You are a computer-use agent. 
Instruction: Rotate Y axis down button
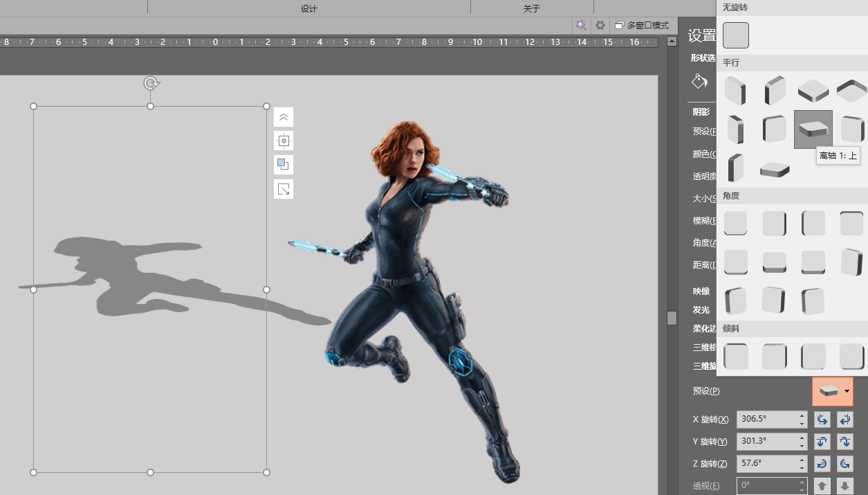pos(844,442)
